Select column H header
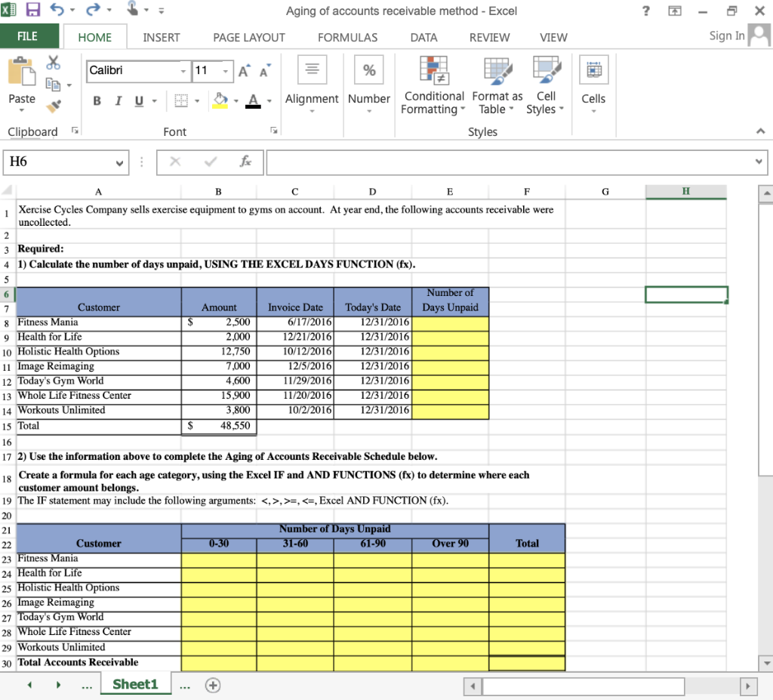Viewport: 773px width, 700px height. point(685,191)
